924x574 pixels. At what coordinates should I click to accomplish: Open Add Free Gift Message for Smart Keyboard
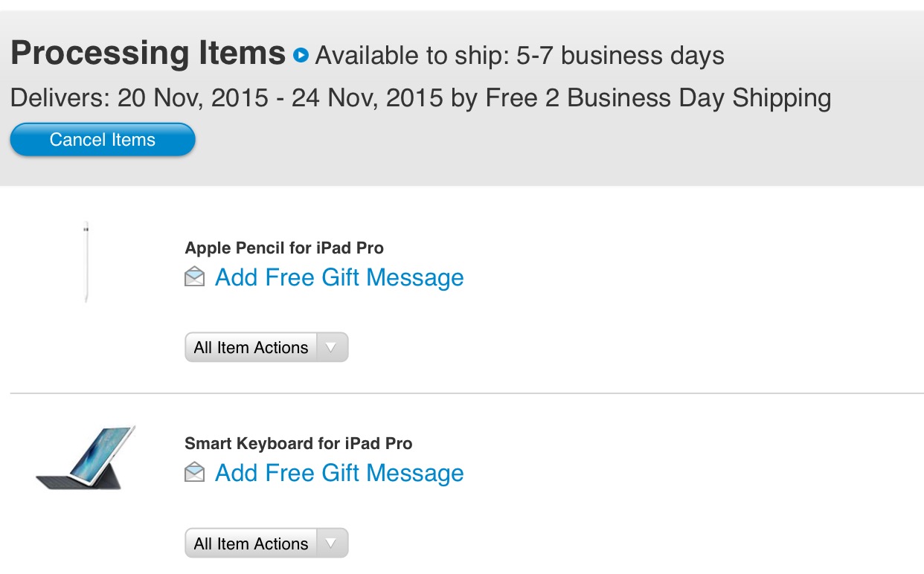point(339,473)
